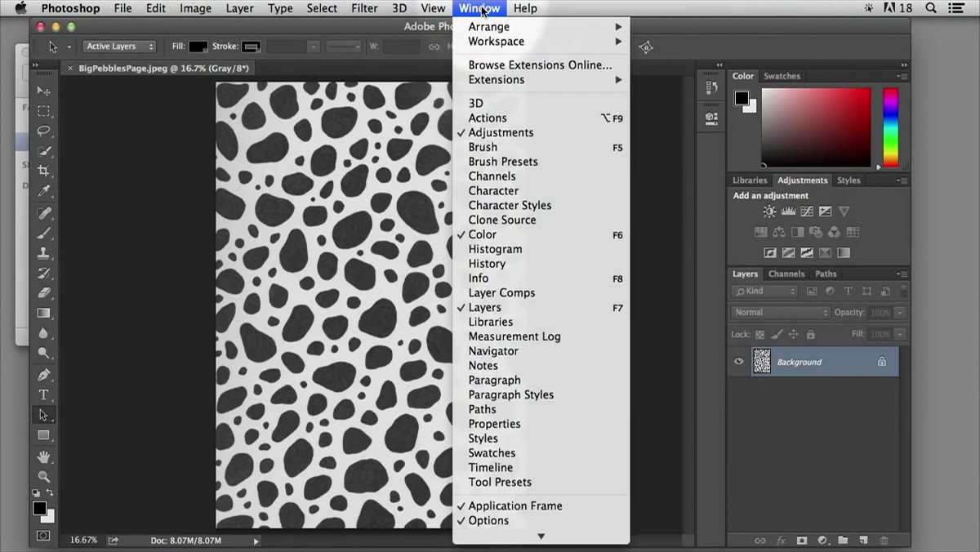
Task: Select the Clone Stamp tool
Action: [x=44, y=253]
